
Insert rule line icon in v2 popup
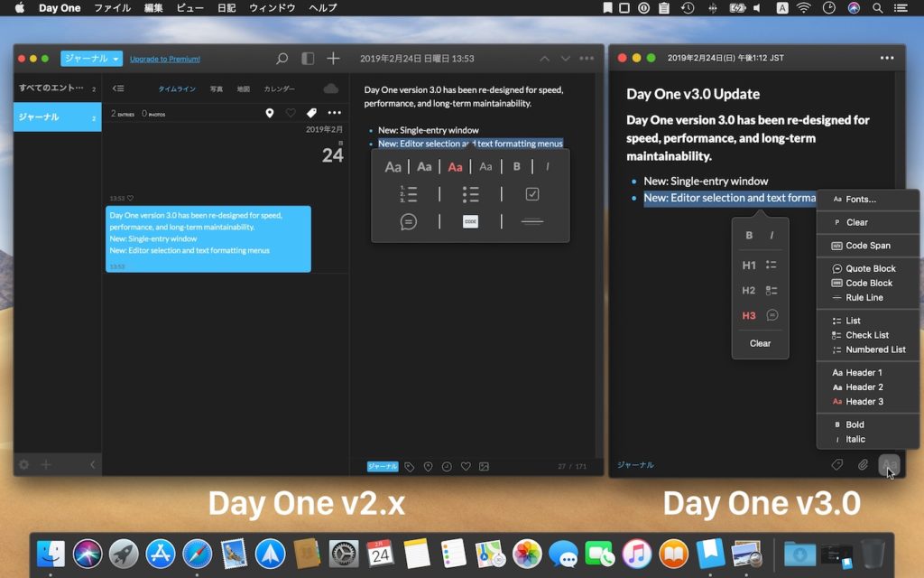(532, 222)
